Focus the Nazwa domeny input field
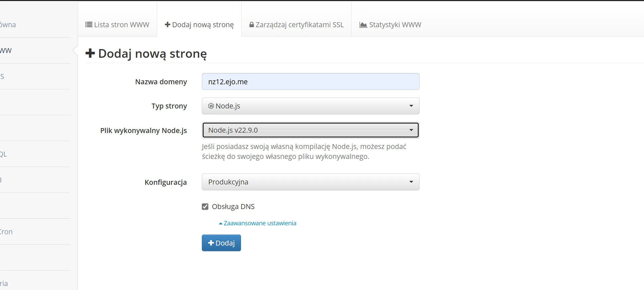Screen dimensions: 644x290 click(310, 82)
